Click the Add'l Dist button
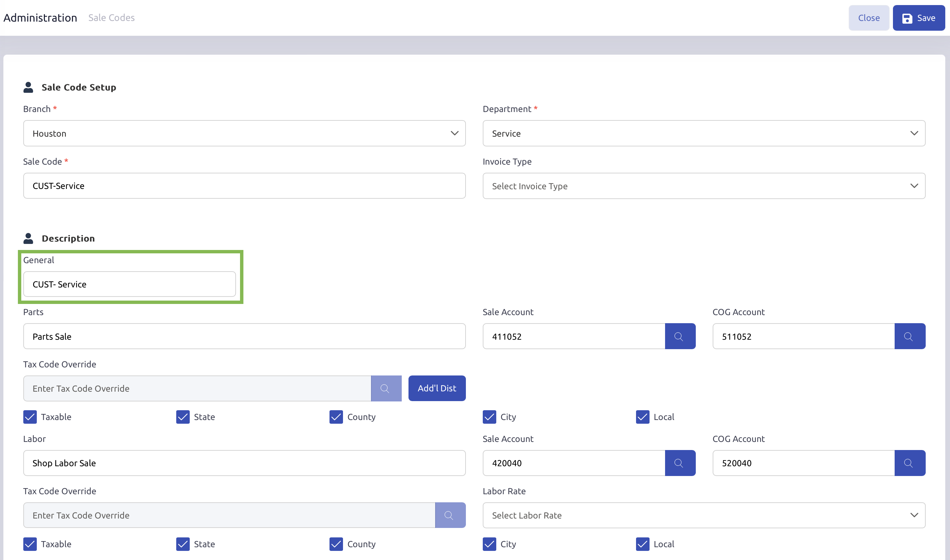The image size is (950, 560). (437, 388)
